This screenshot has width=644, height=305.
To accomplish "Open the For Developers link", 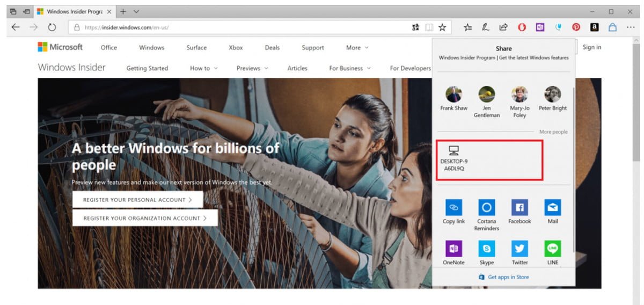I will (411, 68).
